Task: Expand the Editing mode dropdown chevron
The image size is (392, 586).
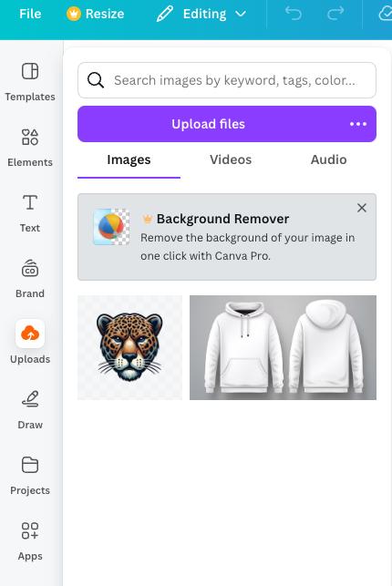Action: pyautogui.click(x=241, y=15)
